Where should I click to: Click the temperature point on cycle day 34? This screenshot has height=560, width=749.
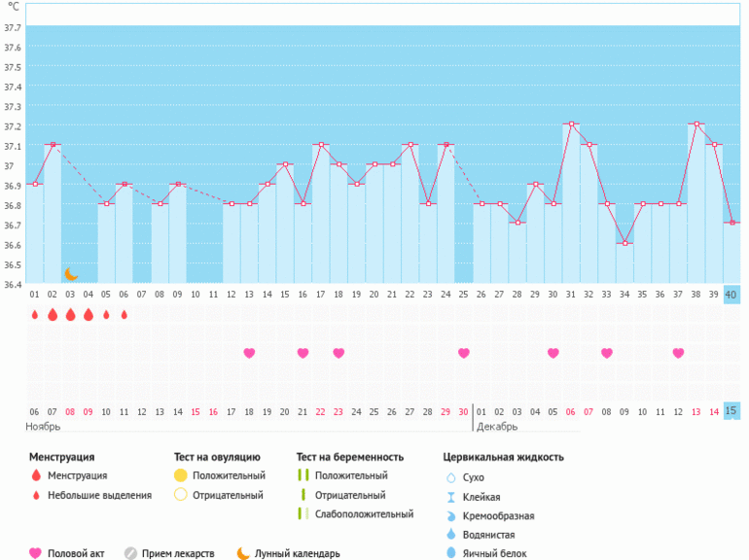point(624,243)
